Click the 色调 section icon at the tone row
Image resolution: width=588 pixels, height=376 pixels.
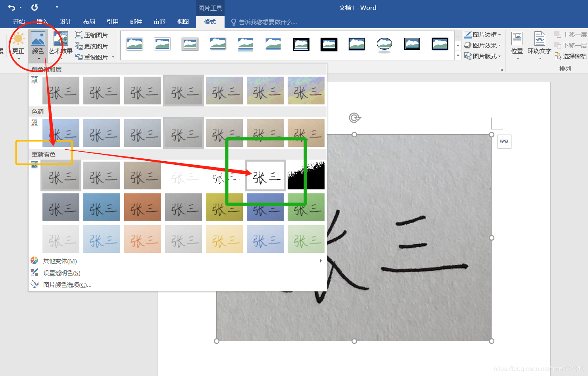(x=35, y=122)
